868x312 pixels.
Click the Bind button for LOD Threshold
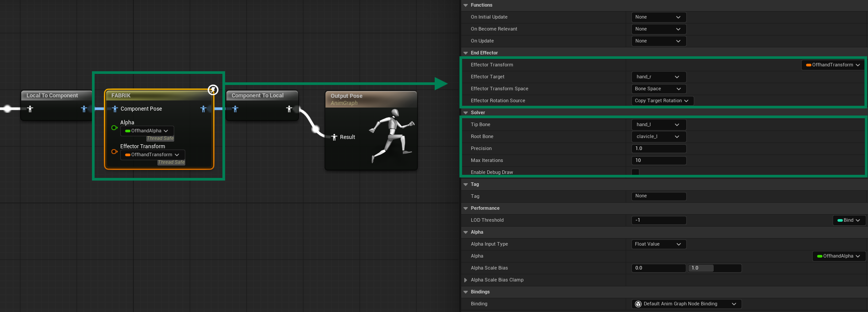[849, 220]
